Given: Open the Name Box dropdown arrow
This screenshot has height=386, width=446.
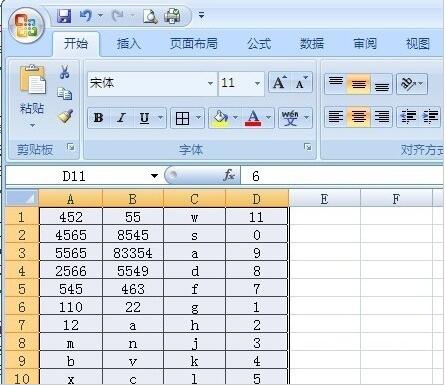Looking at the screenshot, I should (154, 176).
